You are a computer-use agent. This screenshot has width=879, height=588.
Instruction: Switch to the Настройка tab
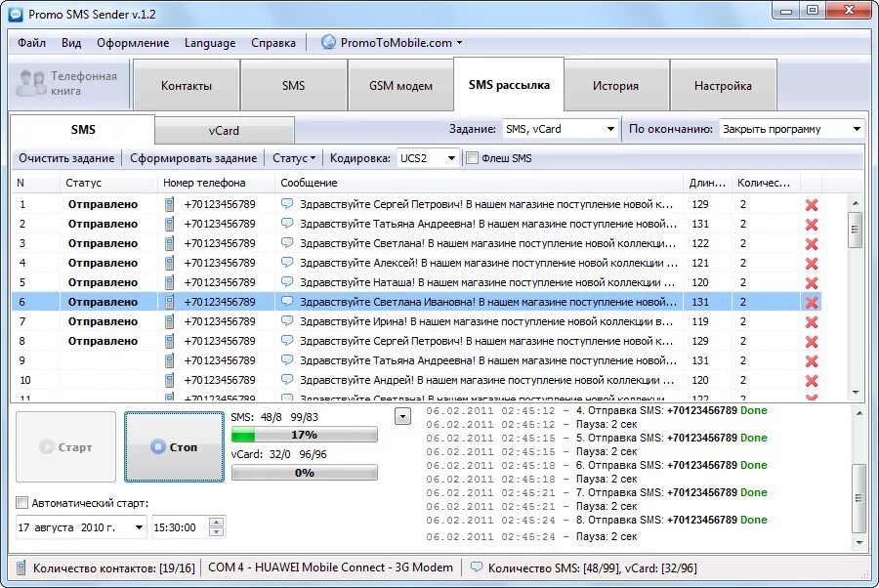(x=723, y=86)
